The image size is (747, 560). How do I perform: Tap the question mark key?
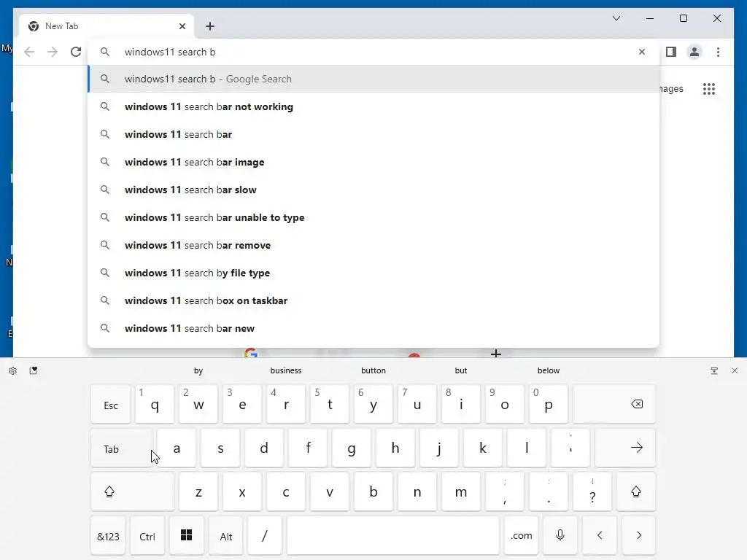pos(592,491)
